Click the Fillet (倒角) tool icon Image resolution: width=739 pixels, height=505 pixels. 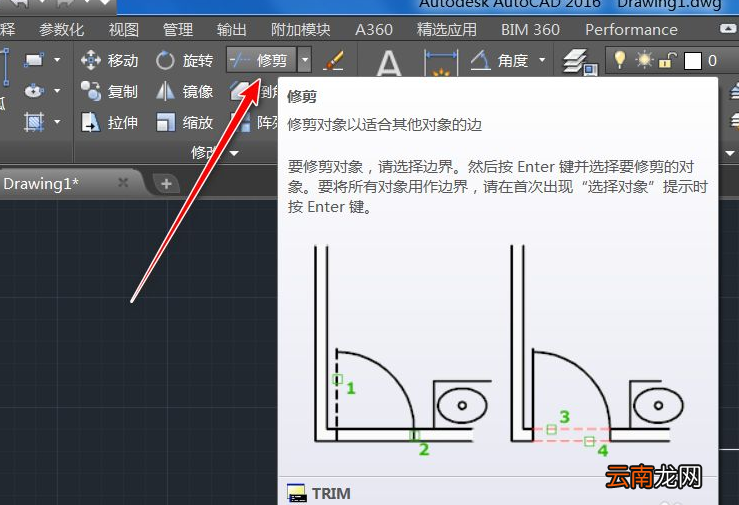240,91
